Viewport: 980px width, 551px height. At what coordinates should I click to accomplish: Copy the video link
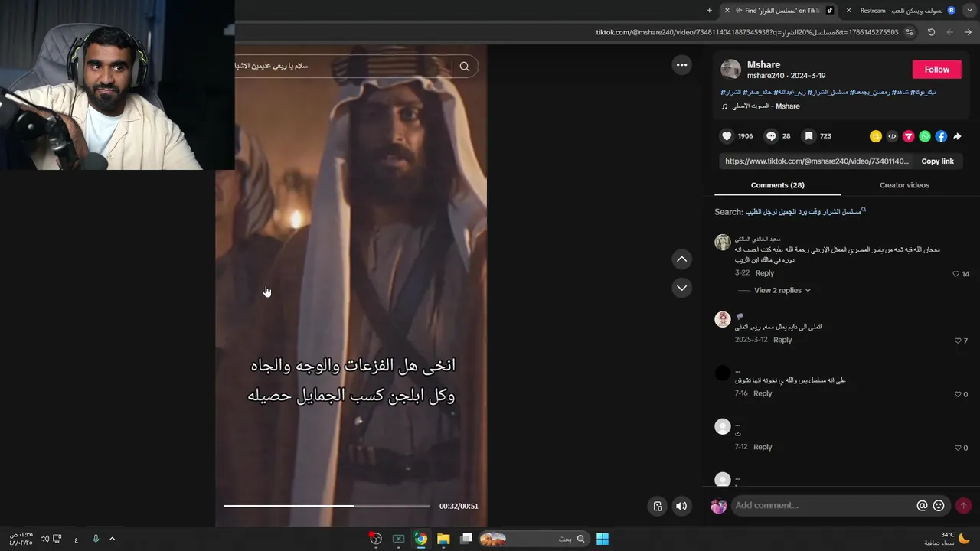(x=937, y=161)
